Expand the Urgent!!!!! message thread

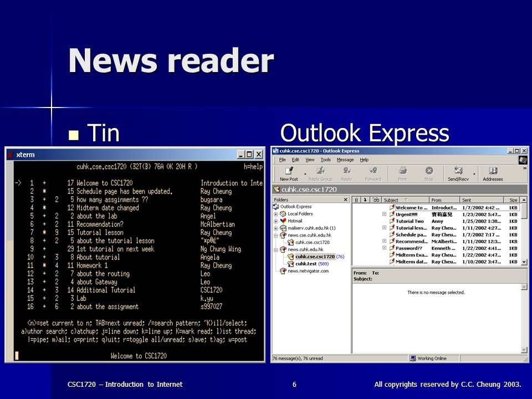(x=384, y=214)
